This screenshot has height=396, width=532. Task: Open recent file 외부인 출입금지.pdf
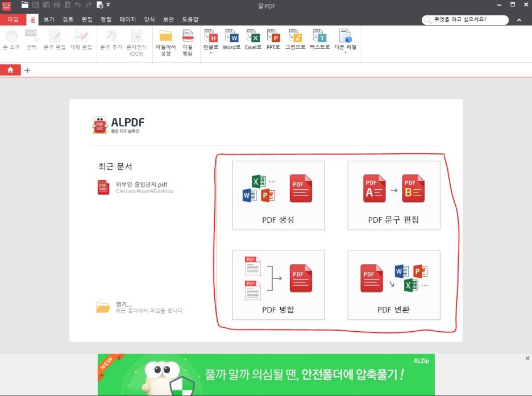click(x=136, y=187)
